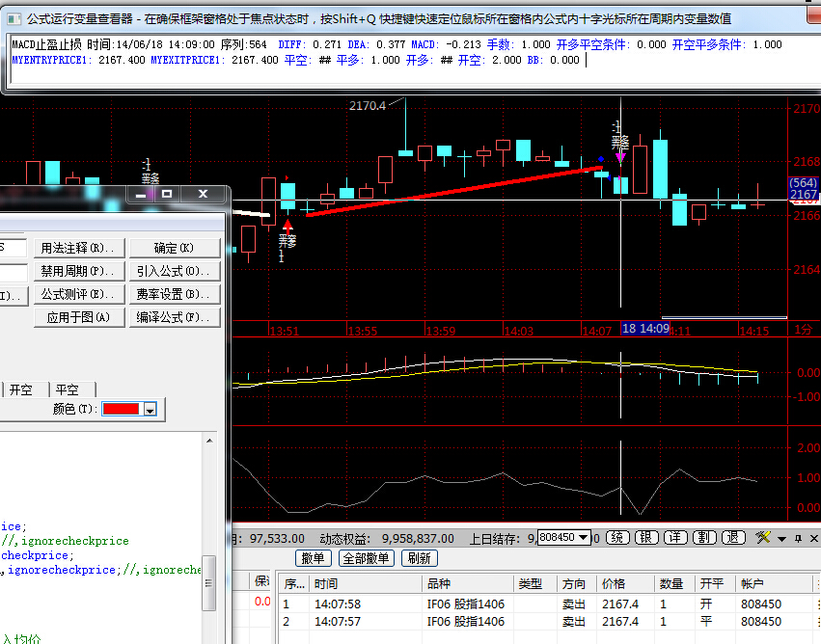Click the 序 column header in orders table
Image resolution: width=821 pixels, height=644 pixels.
(293, 584)
